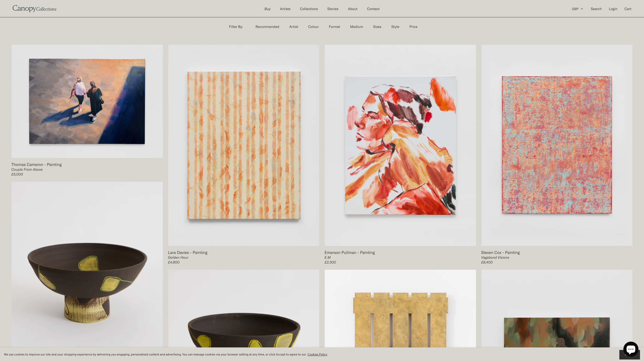The image size is (644, 362).
Task: Expand the Medium filter
Action: [356, 27]
